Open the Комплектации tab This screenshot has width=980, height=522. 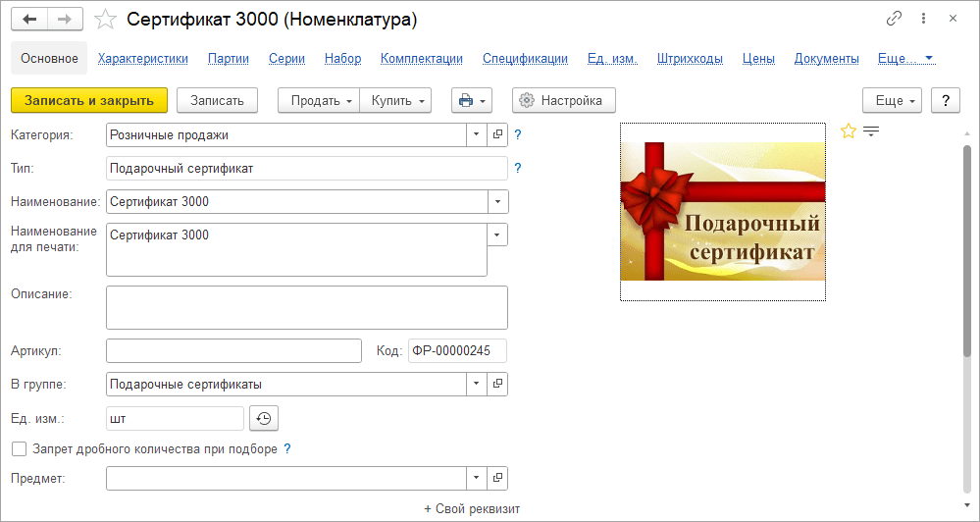[422, 59]
